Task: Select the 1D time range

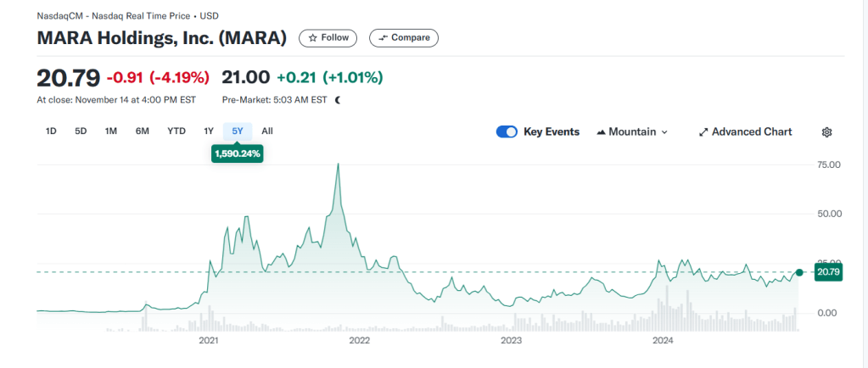Action: pos(51,131)
